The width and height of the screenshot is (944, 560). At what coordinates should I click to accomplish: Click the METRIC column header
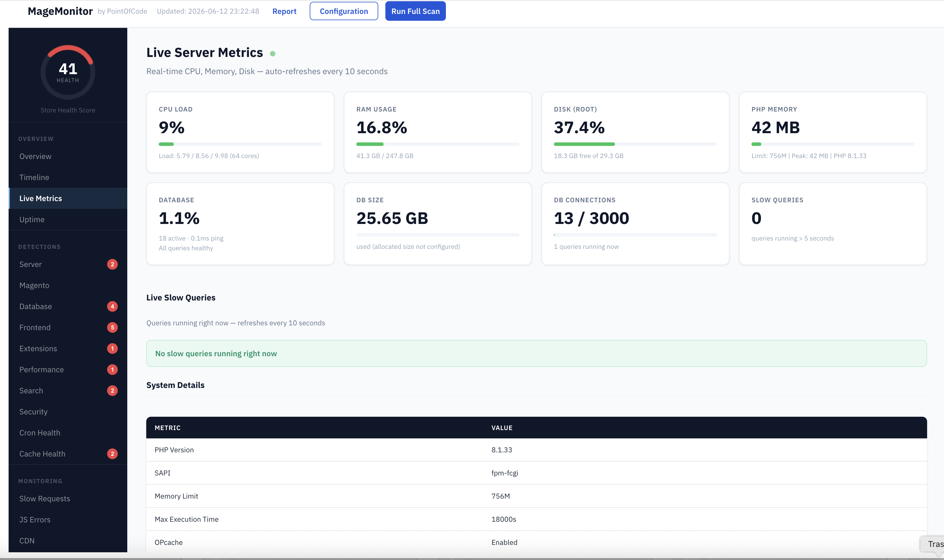168,428
